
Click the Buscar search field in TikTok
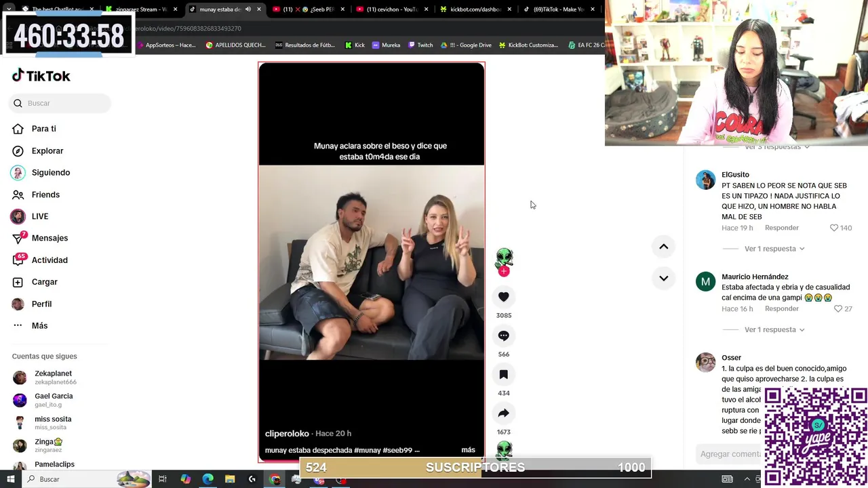tap(60, 103)
